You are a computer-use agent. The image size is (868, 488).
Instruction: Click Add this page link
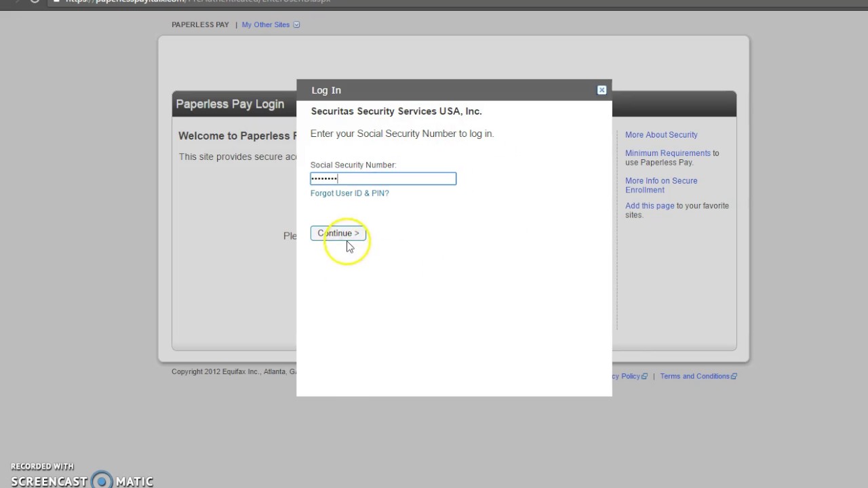coord(650,206)
